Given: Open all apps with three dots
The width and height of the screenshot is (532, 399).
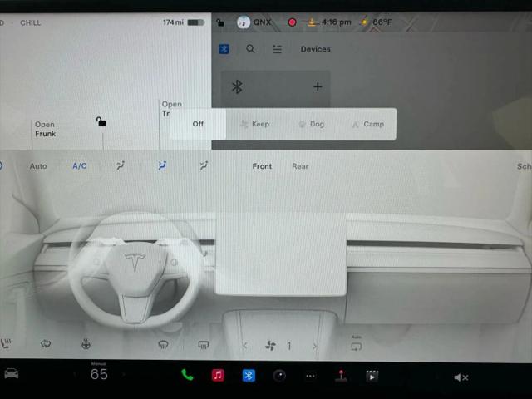Looking at the screenshot, I should click(x=310, y=376).
